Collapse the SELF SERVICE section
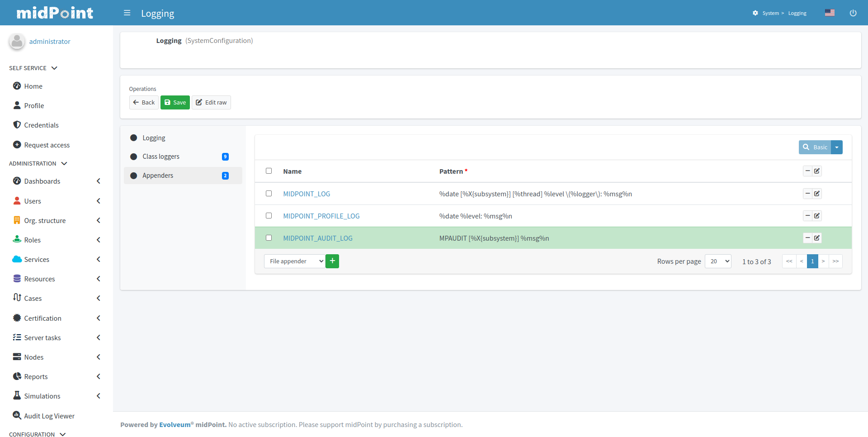 (33, 68)
